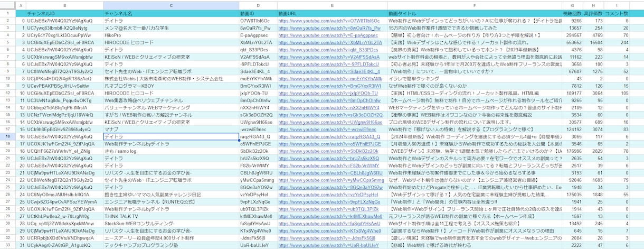
Task: Open YouTube link ending Sdae3E4KL_4
Action: pos(329,71)
